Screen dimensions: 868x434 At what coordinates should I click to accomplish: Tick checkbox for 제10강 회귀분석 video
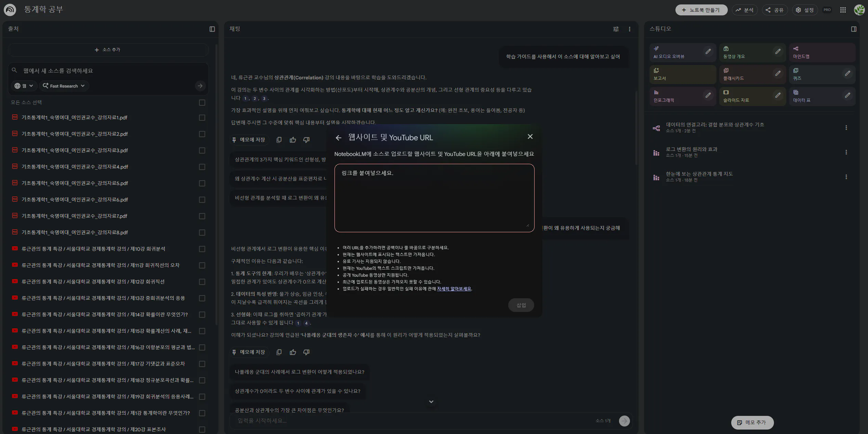pos(202,249)
